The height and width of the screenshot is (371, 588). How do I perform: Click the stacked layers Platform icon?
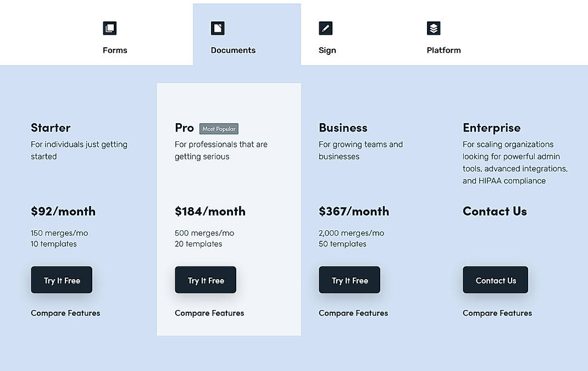(x=433, y=28)
